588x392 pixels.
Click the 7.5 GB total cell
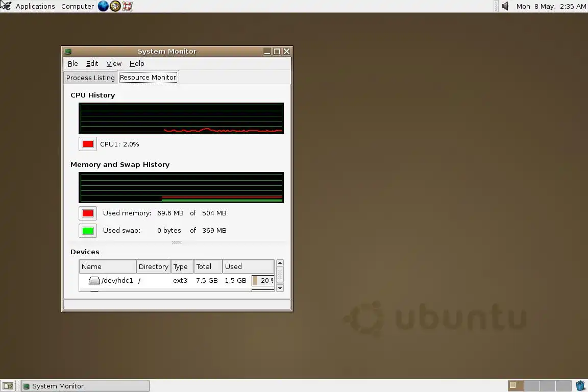(x=207, y=280)
